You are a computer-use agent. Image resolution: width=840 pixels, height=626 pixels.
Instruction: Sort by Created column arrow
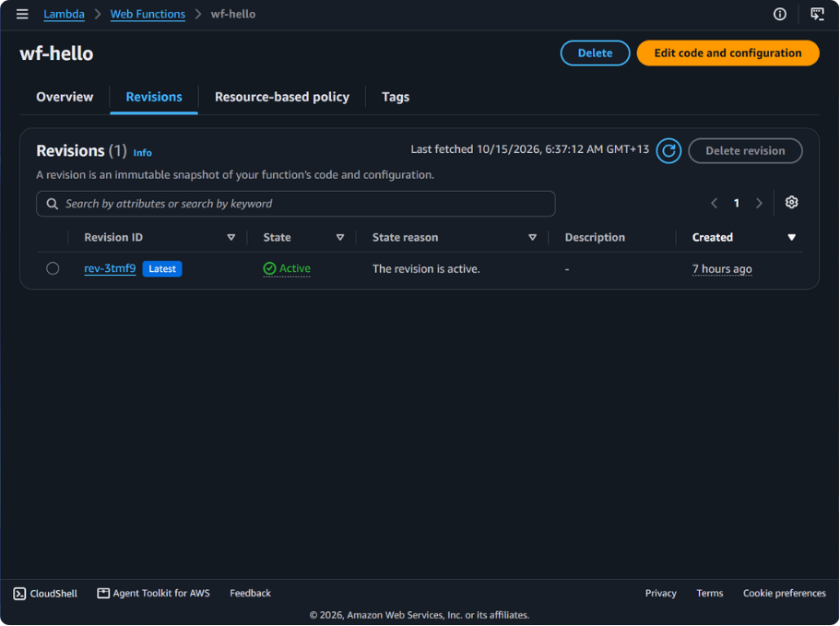(791, 237)
